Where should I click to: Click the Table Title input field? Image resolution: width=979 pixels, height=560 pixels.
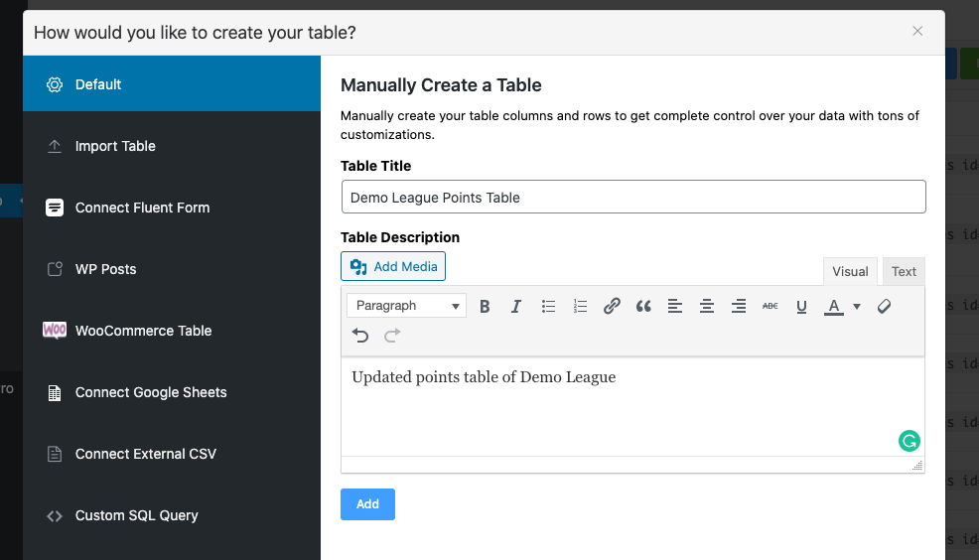(632, 197)
